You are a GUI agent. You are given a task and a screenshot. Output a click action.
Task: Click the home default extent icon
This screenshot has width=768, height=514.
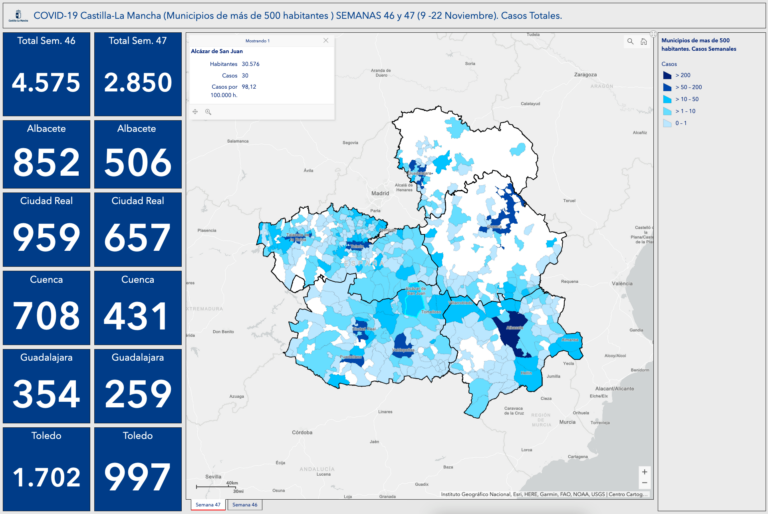[644, 42]
